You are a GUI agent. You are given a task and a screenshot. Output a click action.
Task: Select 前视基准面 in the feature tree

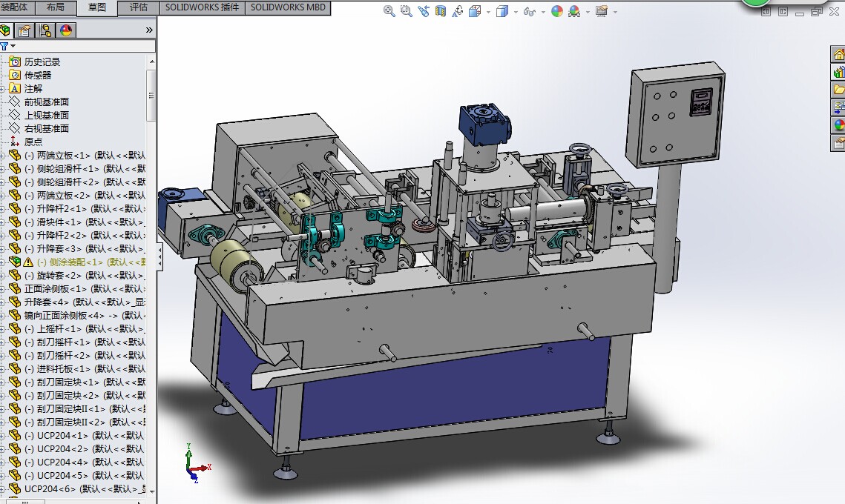46,102
